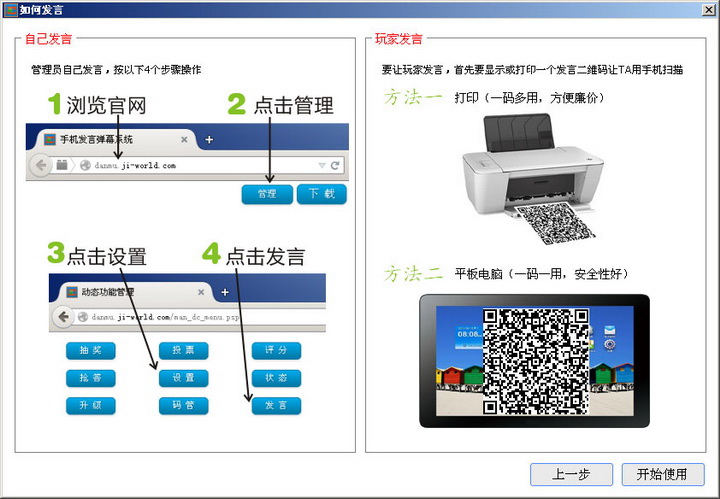Click the text 平板电脑（一码一用，安全性好）
720x499 pixels.
pos(541,274)
